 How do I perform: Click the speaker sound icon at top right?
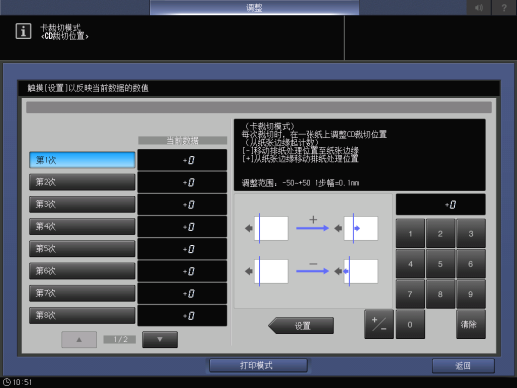pyautogui.click(x=479, y=7)
